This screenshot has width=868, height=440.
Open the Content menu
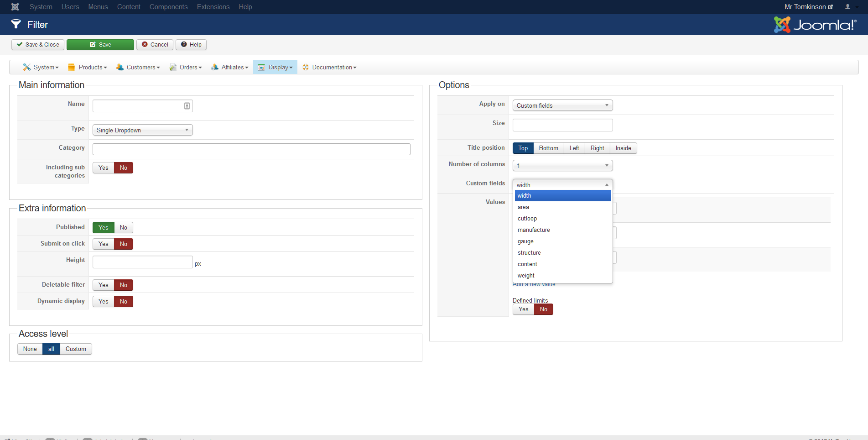(129, 7)
